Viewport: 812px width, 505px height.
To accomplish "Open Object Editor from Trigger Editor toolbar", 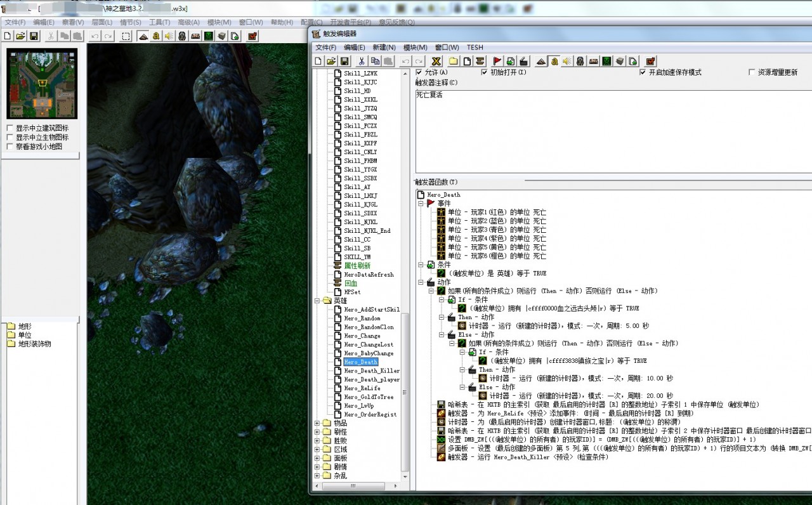I will [580, 61].
